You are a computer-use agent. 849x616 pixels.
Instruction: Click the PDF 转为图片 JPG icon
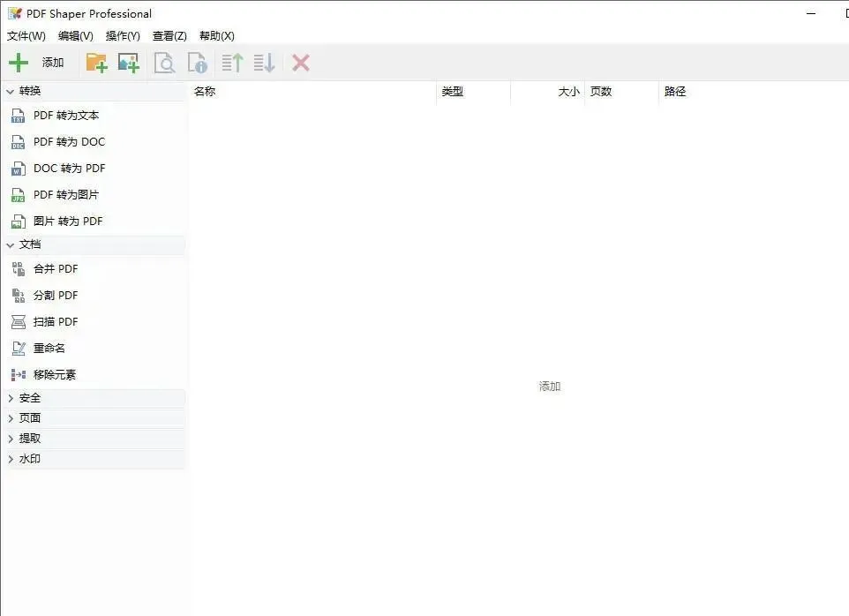click(x=18, y=195)
